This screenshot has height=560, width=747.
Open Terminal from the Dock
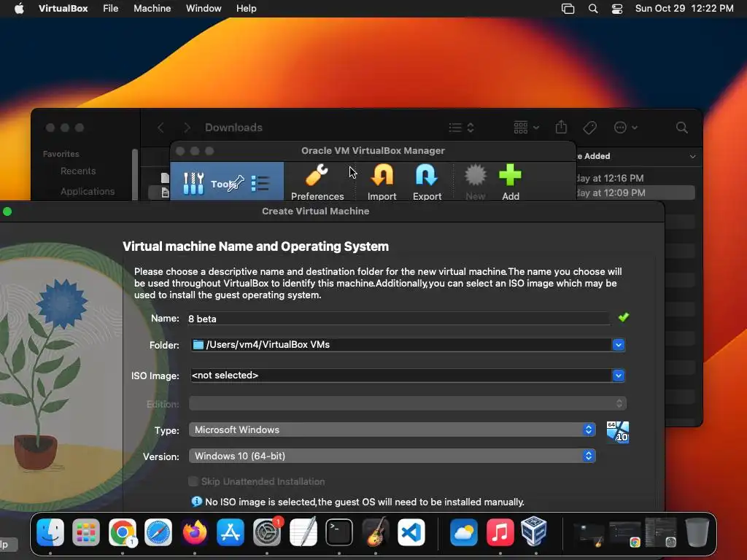click(x=339, y=532)
